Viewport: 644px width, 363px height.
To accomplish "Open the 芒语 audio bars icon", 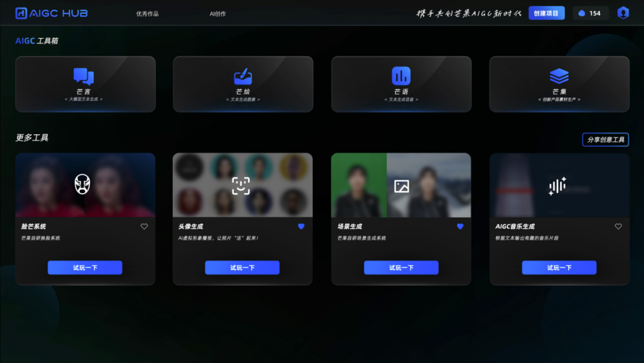I will tap(401, 76).
